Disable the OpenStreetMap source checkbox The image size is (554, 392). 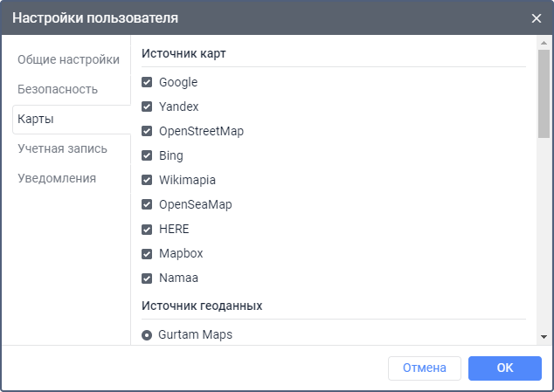[x=147, y=132]
